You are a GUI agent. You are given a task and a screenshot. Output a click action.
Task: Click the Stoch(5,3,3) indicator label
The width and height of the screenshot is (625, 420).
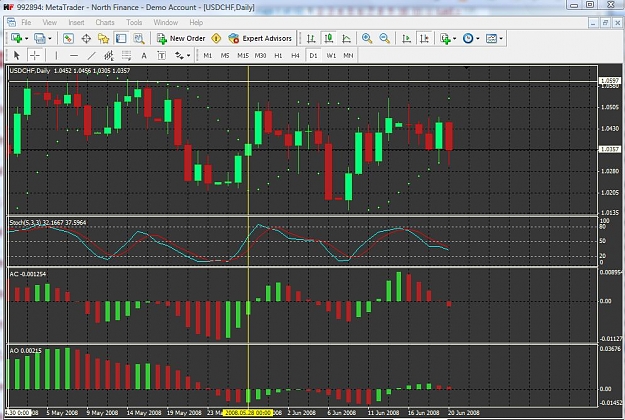coord(47,222)
